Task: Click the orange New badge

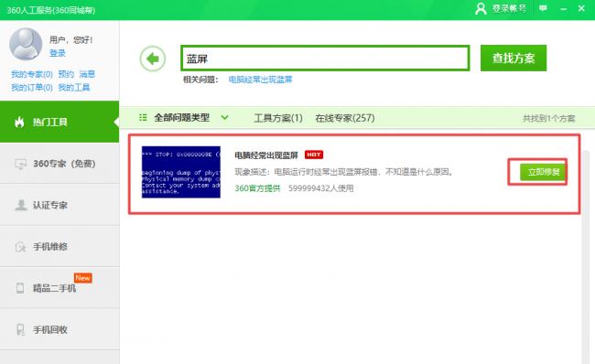Action: (82, 278)
